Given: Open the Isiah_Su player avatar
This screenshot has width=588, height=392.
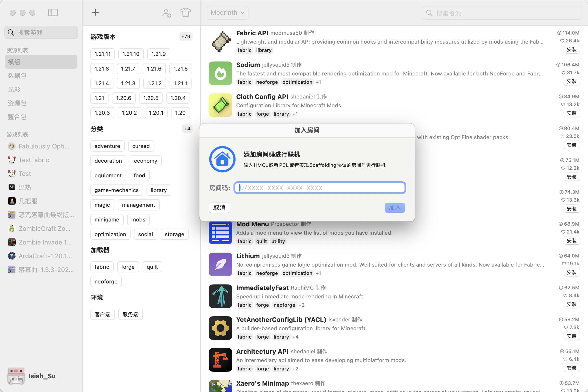Looking at the screenshot, I should click(16, 376).
